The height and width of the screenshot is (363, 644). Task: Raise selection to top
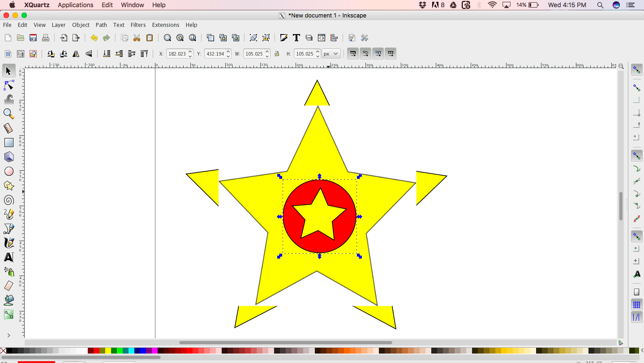point(144,54)
